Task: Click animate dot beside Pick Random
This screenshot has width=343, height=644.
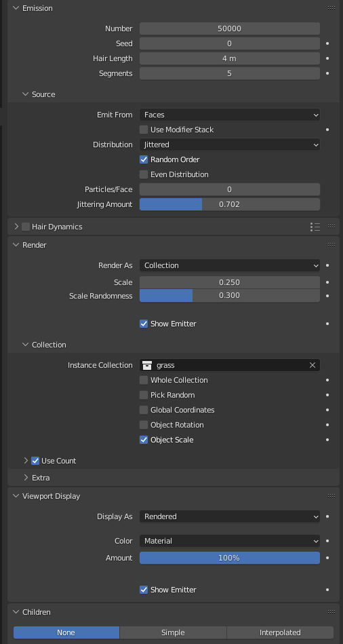Action: tap(327, 395)
